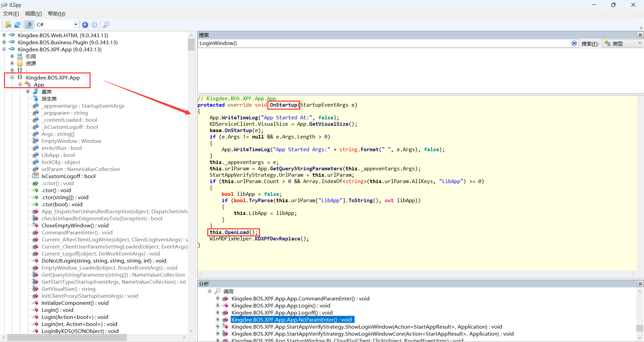The height and width of the screenshot is (342, 644).
Task: Expand the Kingdee.BOS.Web.HTML assembly node
Action: point(4,35)
